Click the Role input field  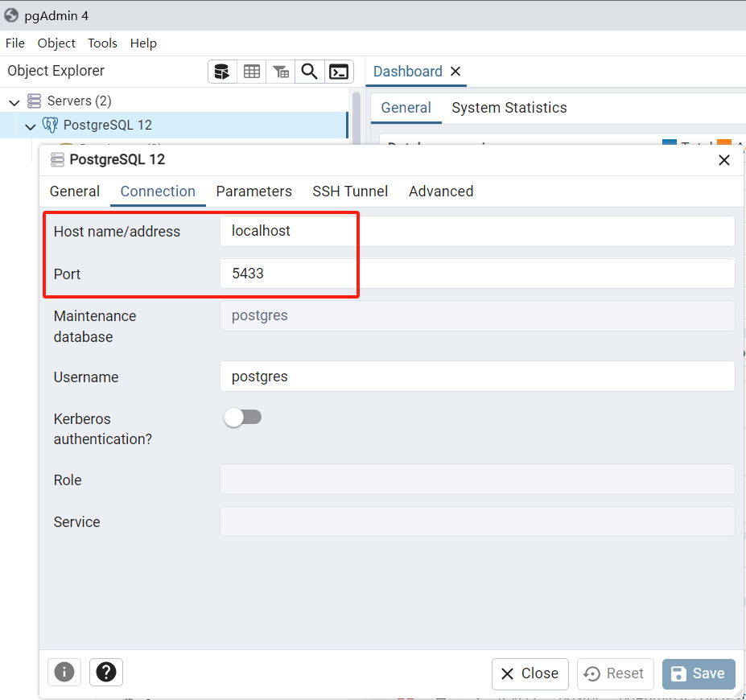[477, 480]
